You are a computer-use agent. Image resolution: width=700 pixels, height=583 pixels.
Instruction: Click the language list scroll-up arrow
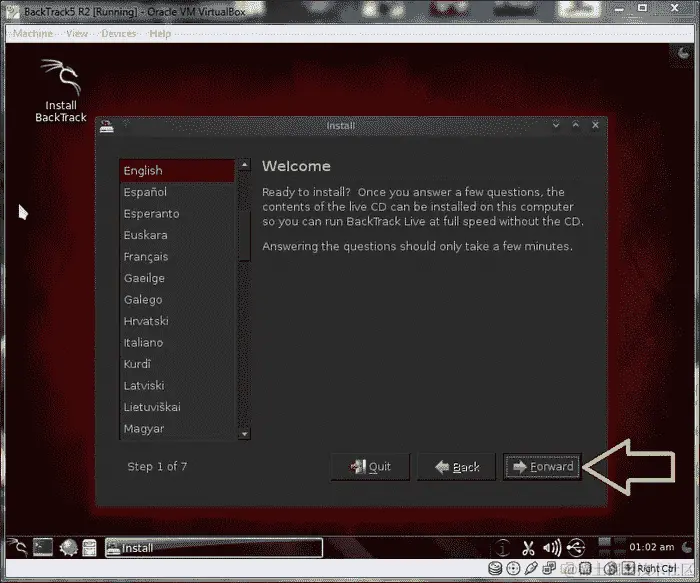coord(244,165)
